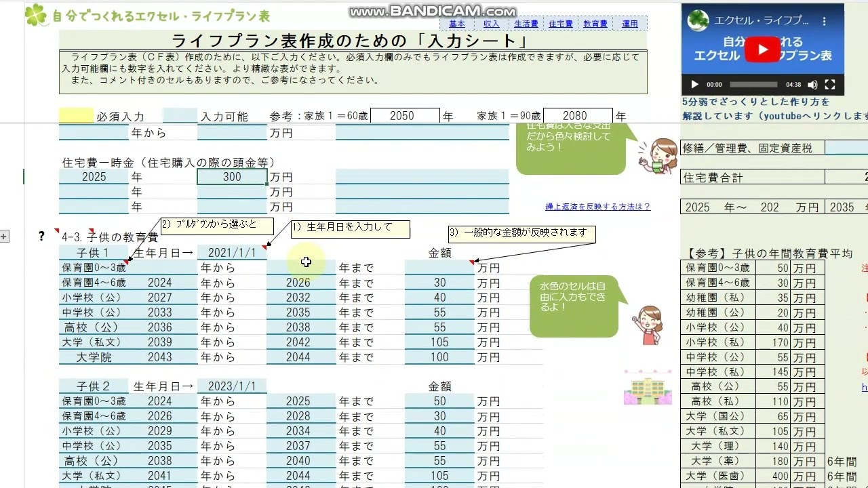868x488 pixels.
Task: Switch to the 運用 navigation tab
Action: [630, 23]
